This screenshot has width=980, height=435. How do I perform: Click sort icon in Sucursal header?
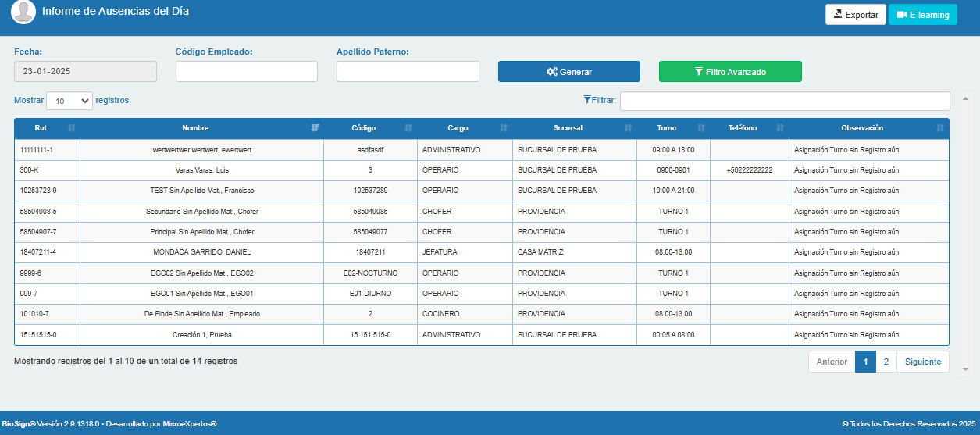(628, 128)
